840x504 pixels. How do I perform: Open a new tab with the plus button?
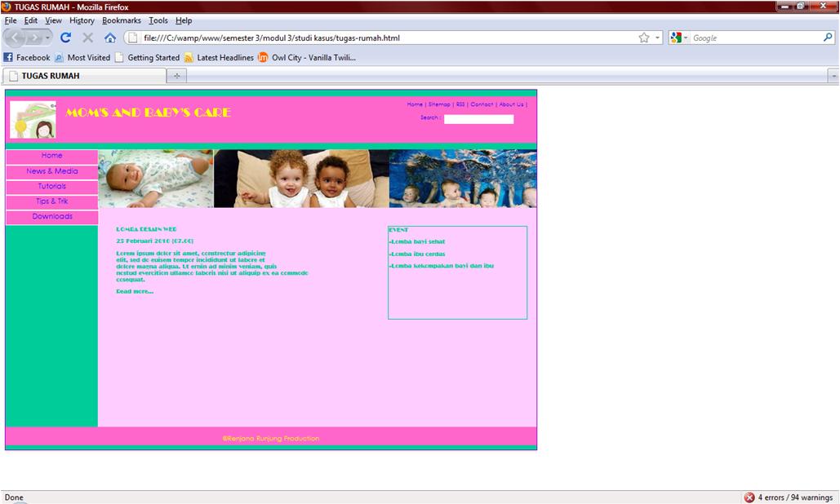coord(177,76)
